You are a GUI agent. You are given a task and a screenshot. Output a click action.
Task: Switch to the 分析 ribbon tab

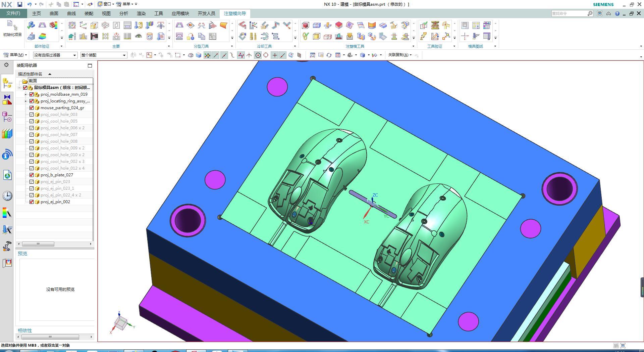pyautogui.click(x=124, y=13)
